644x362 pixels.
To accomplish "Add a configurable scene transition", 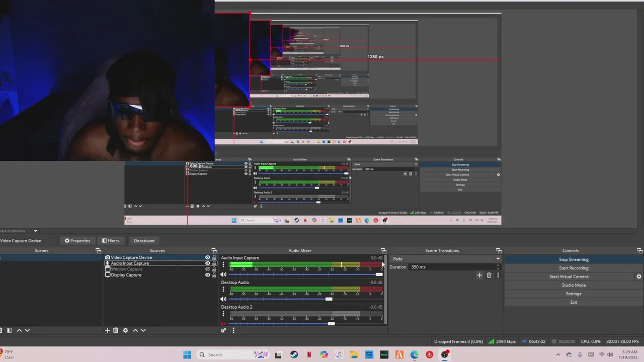I will coord(479,275).
